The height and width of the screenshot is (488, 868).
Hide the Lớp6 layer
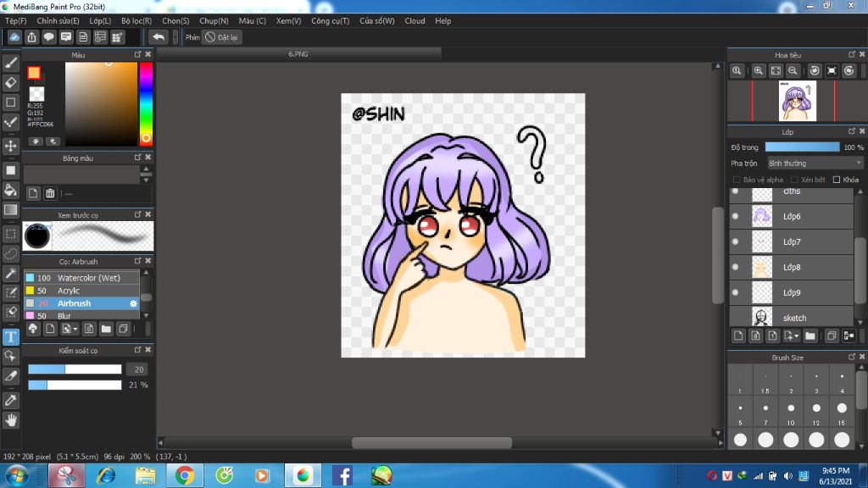735,216
